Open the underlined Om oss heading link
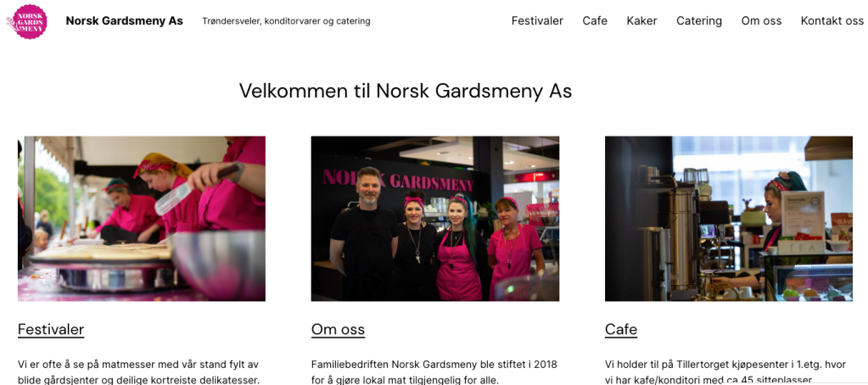Viewport: 868px width, 385px height. tap(339, 330)
